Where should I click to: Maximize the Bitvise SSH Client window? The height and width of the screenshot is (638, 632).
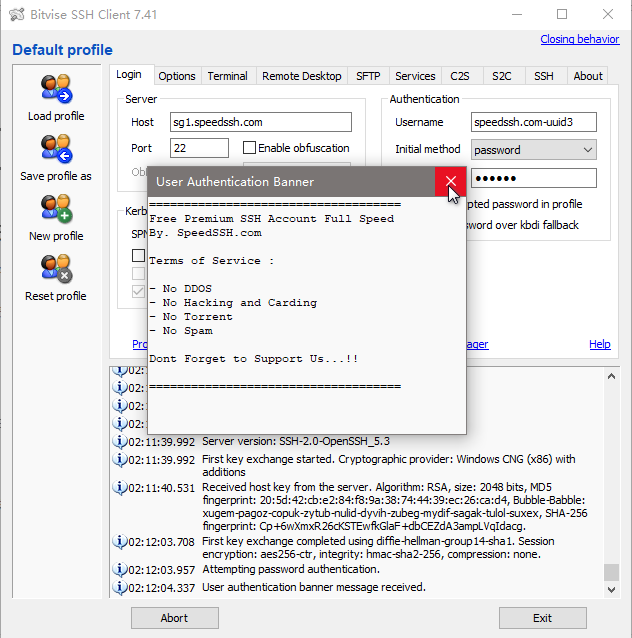562,15
